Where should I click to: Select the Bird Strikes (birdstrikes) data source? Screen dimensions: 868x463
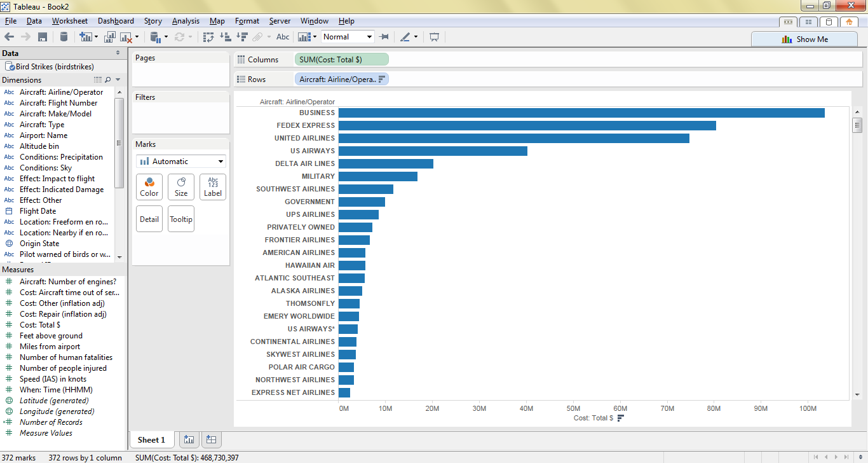(x=50, y=66)
